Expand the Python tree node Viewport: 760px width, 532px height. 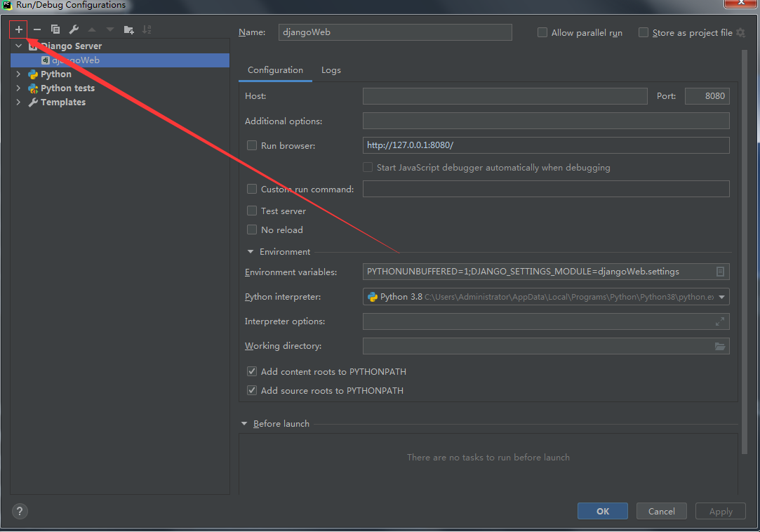[18, 74]
